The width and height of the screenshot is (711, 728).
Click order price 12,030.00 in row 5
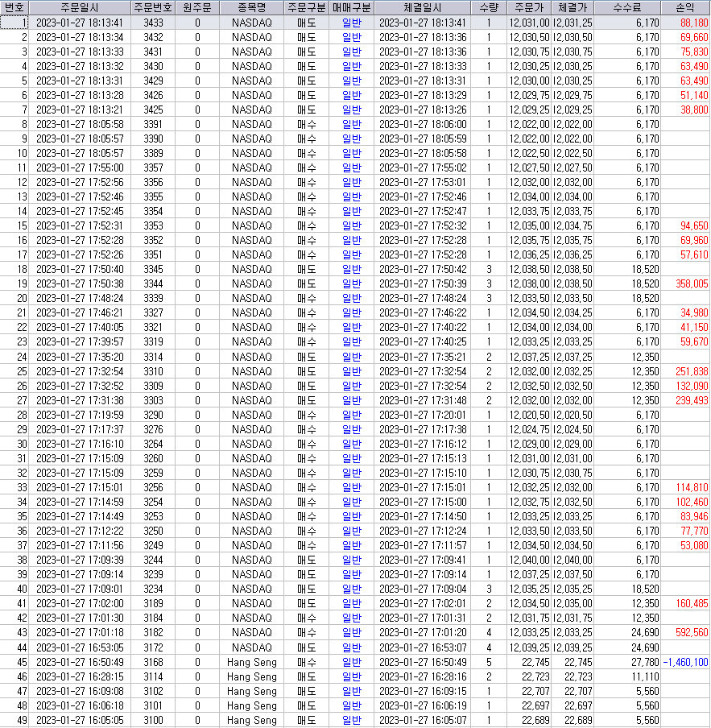[x=529, y=81]
